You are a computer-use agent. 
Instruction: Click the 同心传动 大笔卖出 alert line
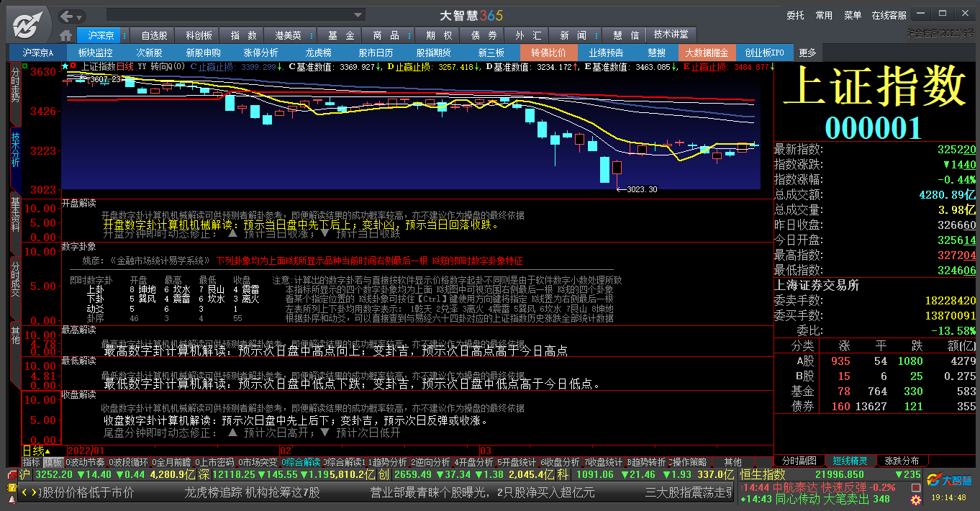click(816, 499)
